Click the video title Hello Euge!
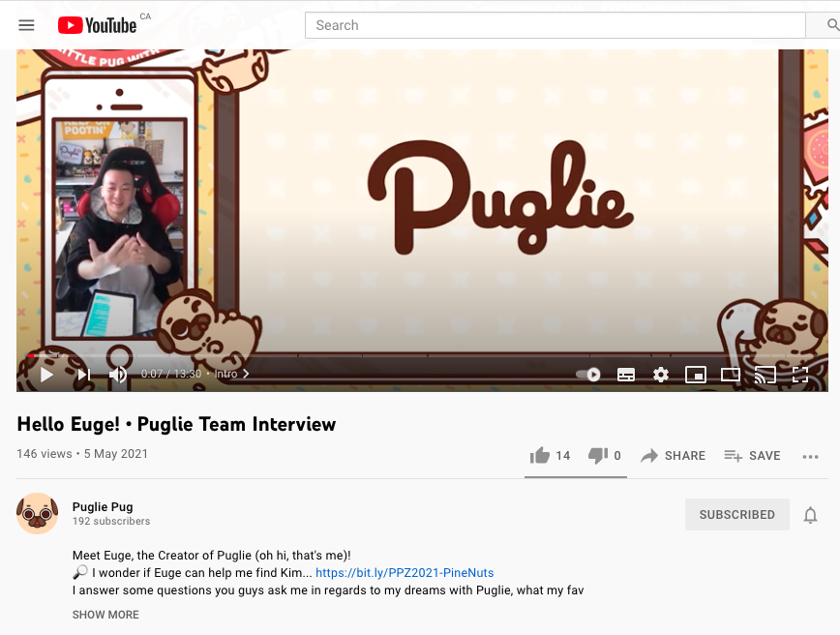 (176, 424)
